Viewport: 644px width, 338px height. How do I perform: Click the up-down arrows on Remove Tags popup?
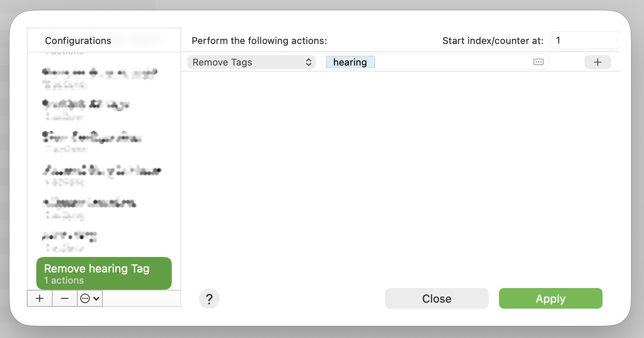pos(309,62)
